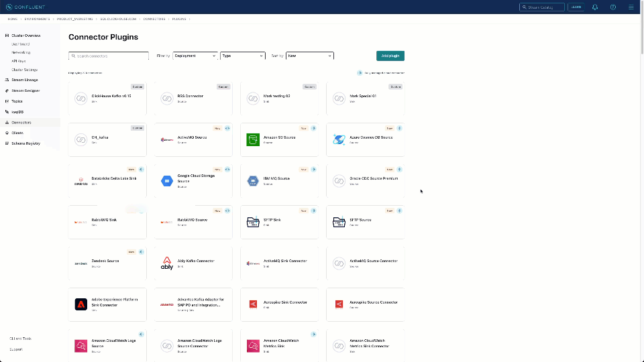This screenshot has height=362, width=644.
Task: Click the Adobe Experience Platform logo
Action: (x=81, y=304)
